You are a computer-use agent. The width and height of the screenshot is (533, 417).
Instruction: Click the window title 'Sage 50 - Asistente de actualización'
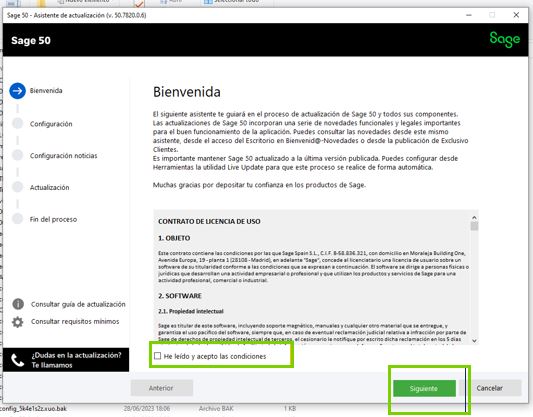[76, 15]
